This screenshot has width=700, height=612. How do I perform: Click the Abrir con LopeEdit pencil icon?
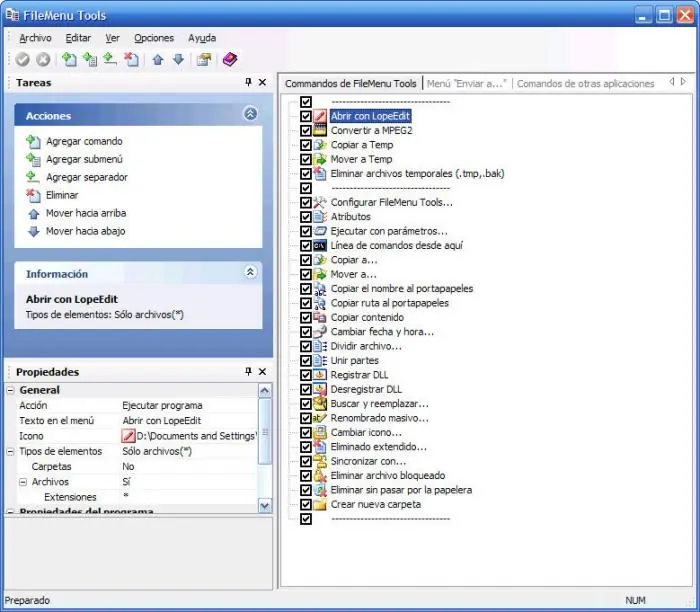[x=320, y=116]
